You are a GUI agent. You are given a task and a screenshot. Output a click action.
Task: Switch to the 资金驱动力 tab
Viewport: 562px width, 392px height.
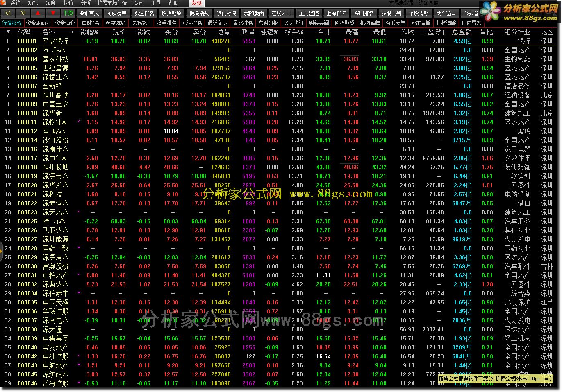pos(38,23)
